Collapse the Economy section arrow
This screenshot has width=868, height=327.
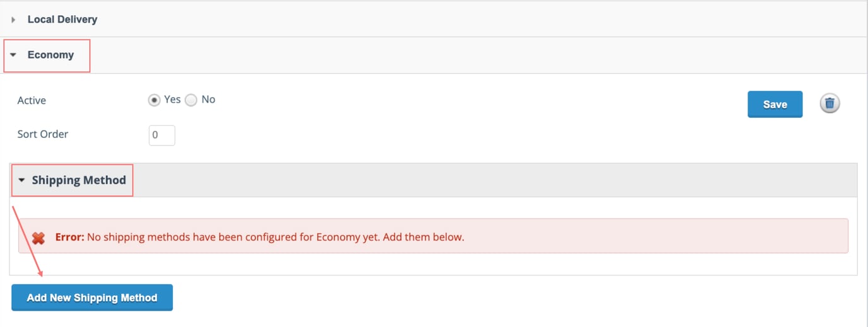[14, 55]
